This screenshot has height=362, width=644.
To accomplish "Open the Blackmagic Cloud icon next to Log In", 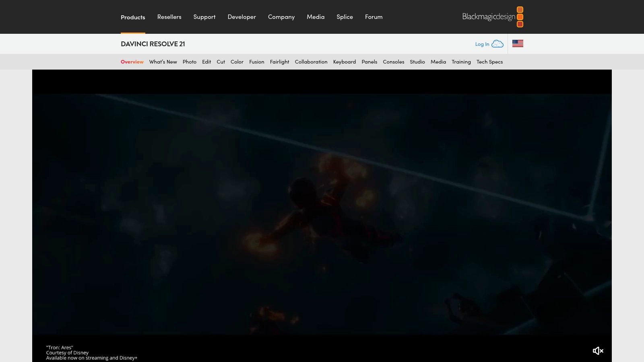I will click(497, 44).
